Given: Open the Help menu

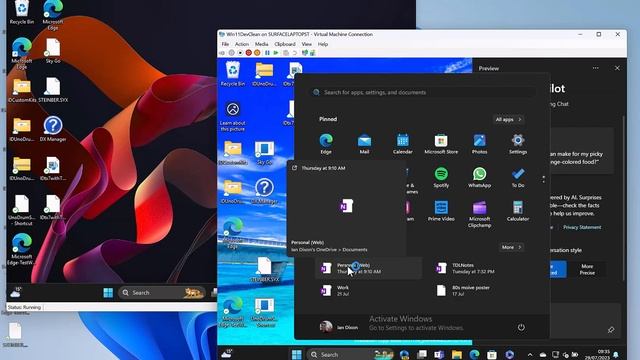Looking at the screenshot, I should (x=323, y=44).
